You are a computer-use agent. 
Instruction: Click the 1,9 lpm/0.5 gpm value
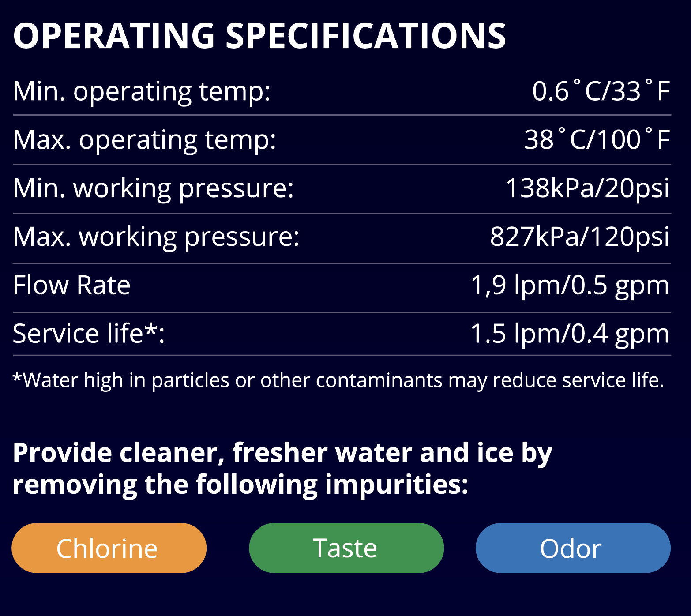click(570, 286)
